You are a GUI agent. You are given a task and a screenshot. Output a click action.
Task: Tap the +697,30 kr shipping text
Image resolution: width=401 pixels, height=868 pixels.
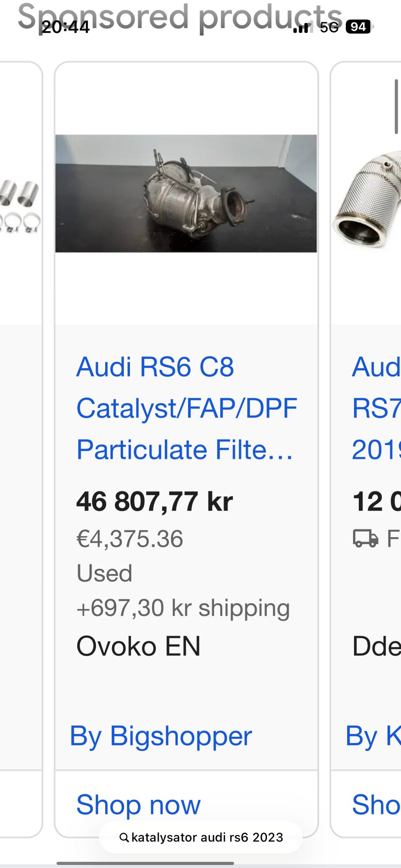point(183,608)
